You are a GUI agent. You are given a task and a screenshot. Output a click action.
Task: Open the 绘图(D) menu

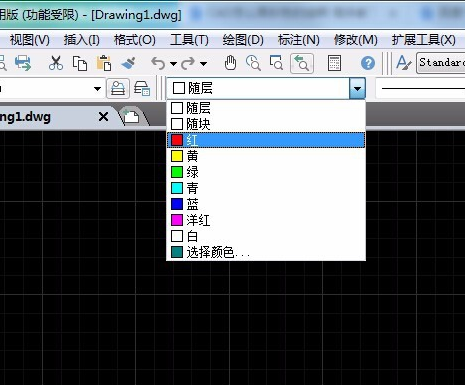[243, 40]
